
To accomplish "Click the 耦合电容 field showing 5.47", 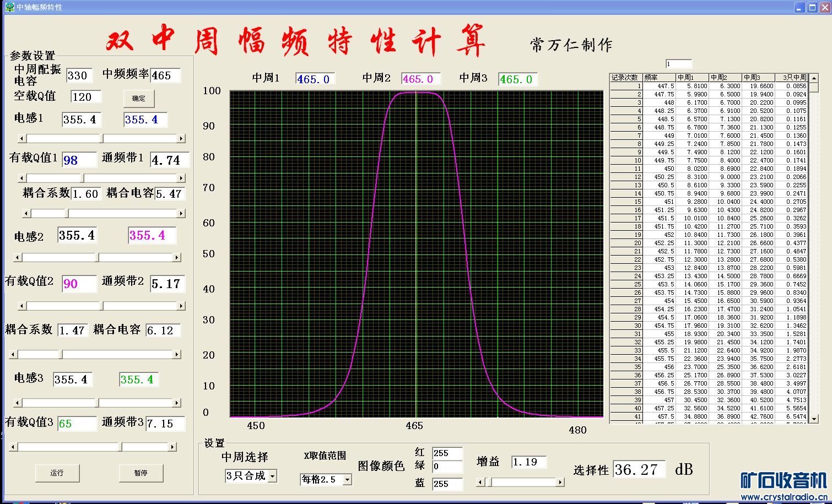I will click(170, 194).
